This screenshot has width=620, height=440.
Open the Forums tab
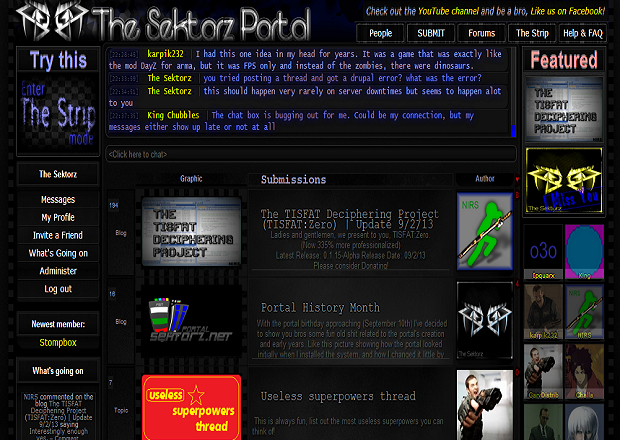[x=482, y=33]
